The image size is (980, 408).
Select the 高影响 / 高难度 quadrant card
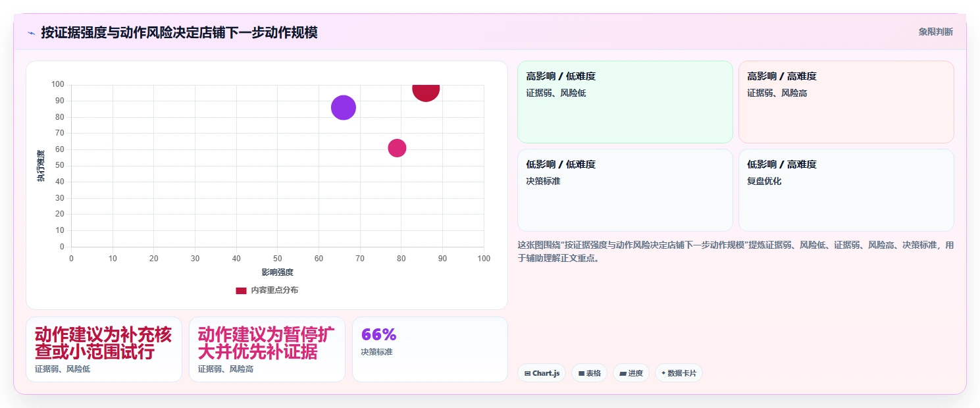(846, 102)
